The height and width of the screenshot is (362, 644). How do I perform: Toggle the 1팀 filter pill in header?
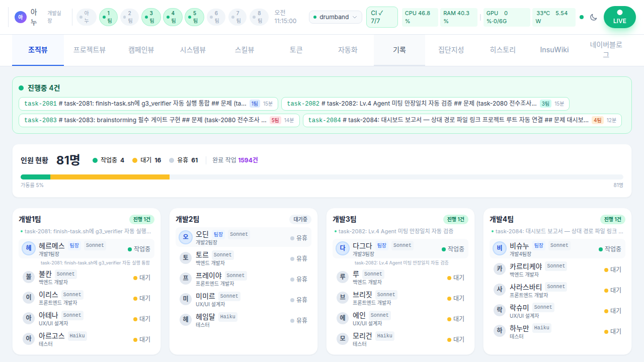[x=108, y=17]
